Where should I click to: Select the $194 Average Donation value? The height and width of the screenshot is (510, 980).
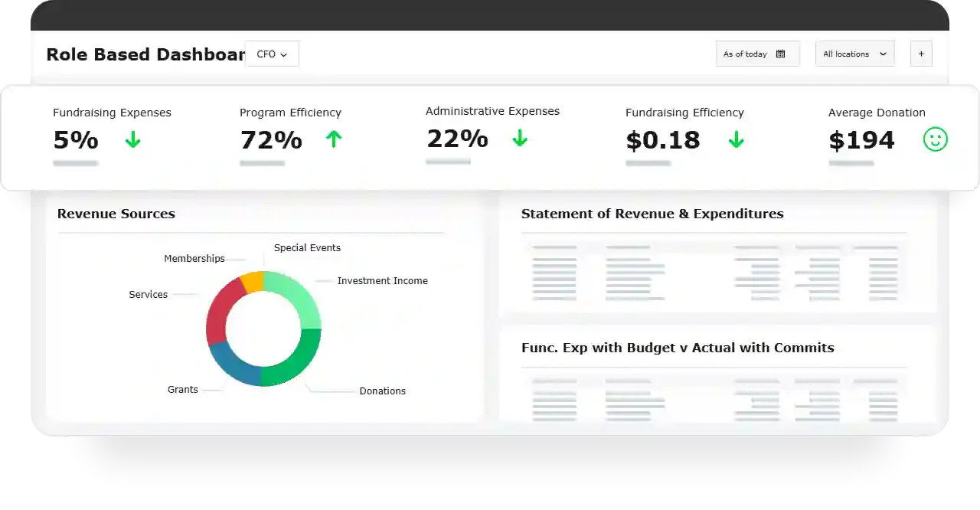coord(861,140)
